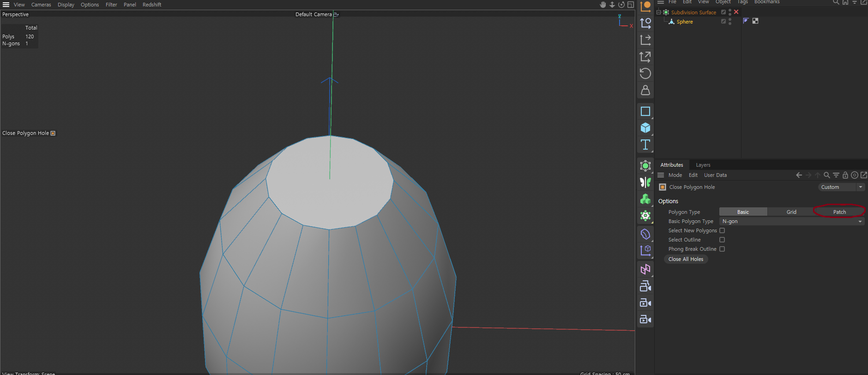Search in the Attributes manager

pyautogui.click(x=827, y=175)
